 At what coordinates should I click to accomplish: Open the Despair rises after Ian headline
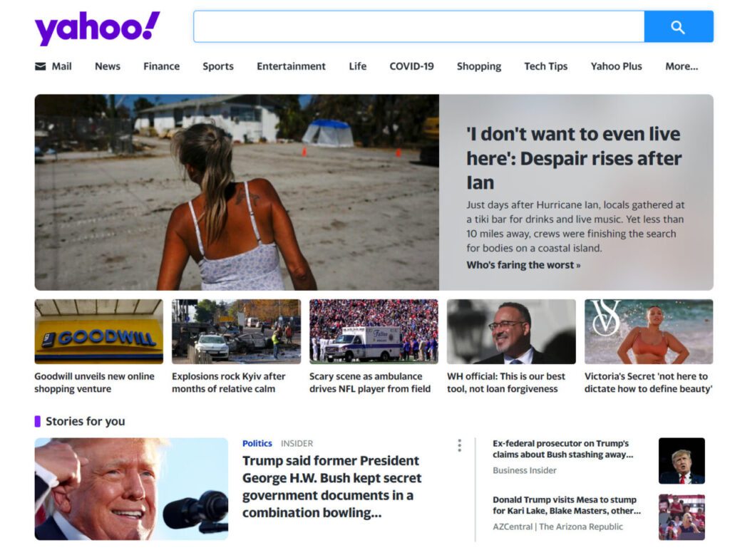pos(574,159)
